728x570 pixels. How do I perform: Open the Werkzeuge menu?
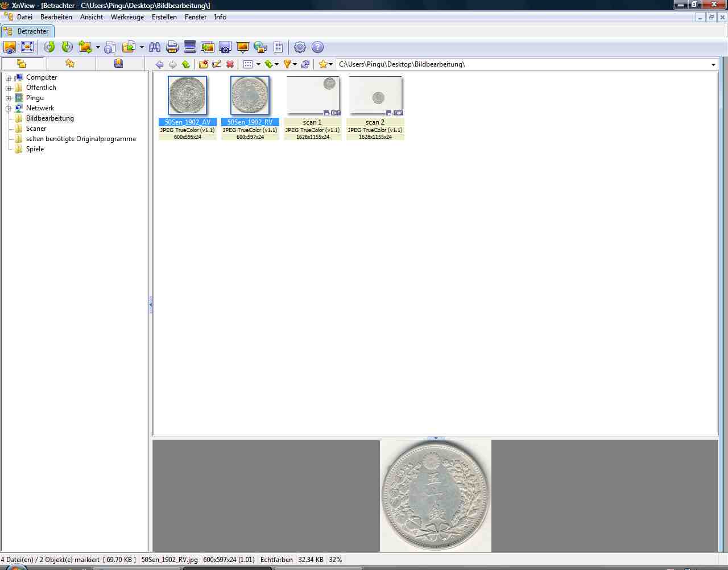[x=127, y=17]
